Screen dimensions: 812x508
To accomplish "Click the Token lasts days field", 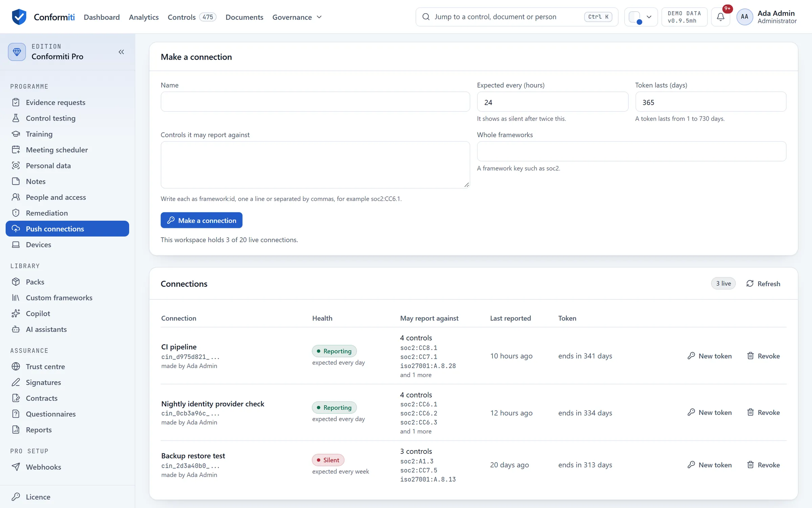I will click(710, 102).
